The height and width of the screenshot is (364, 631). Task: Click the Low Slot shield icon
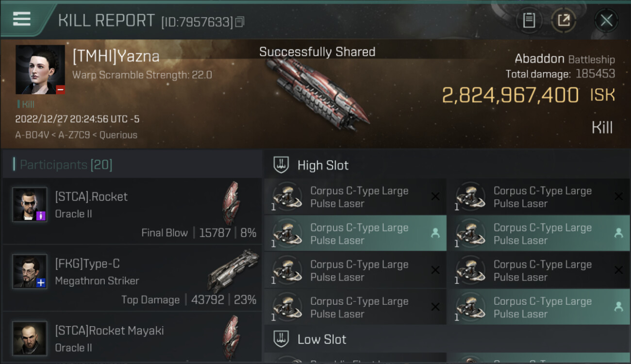[x=281, y=339]
